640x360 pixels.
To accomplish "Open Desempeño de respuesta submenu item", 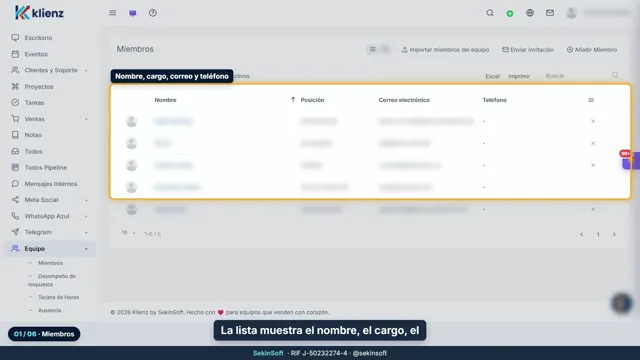I will point(52,280).
